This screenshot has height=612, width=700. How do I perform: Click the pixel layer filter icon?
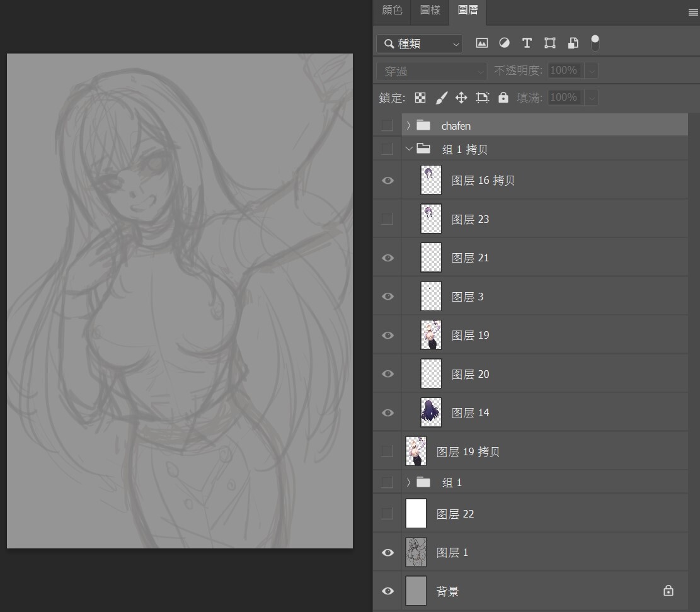pyautogui.click(x=482, y=43)
